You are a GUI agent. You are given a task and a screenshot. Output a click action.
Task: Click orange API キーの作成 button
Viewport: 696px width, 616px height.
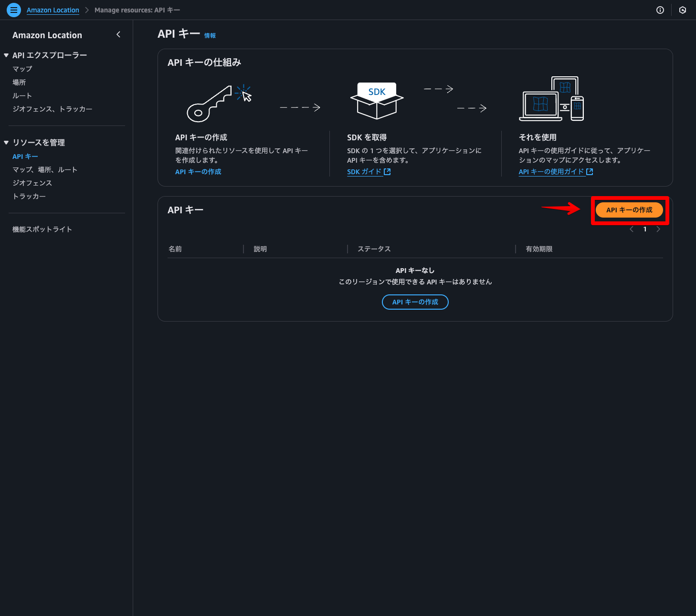click(629, 210)
